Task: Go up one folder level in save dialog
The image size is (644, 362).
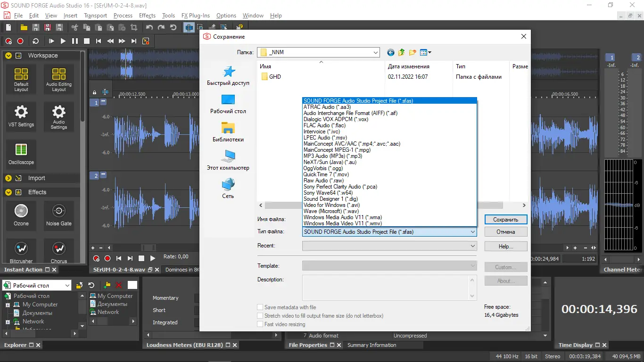Action: (402, 52)
